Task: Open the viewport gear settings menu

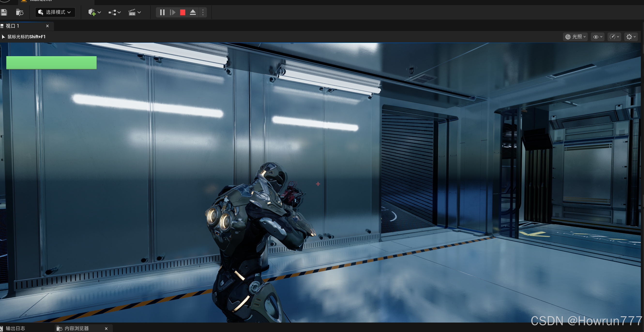Action: point(631,37)
